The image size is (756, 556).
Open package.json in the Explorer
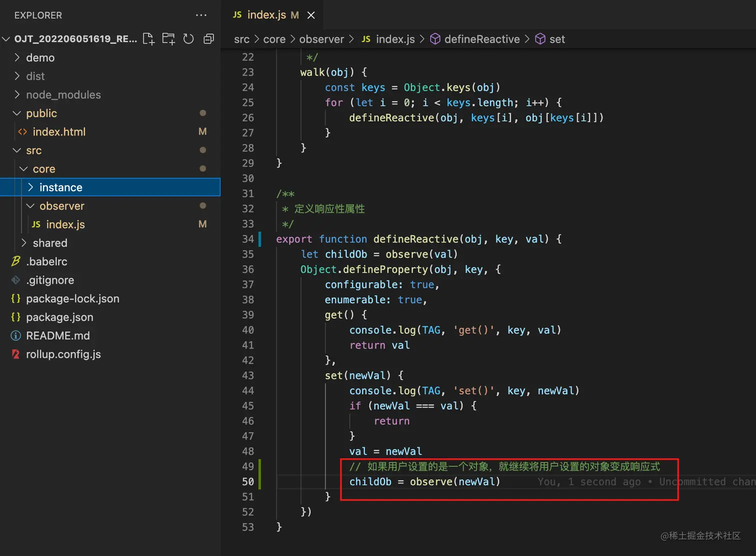pos(110,317)
